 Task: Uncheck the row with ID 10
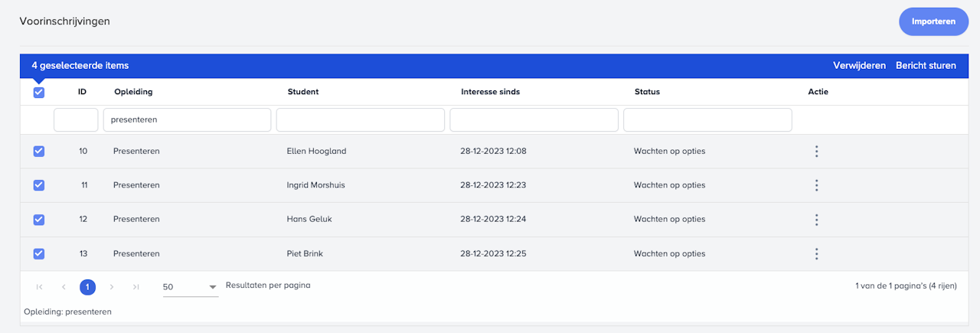39,152
